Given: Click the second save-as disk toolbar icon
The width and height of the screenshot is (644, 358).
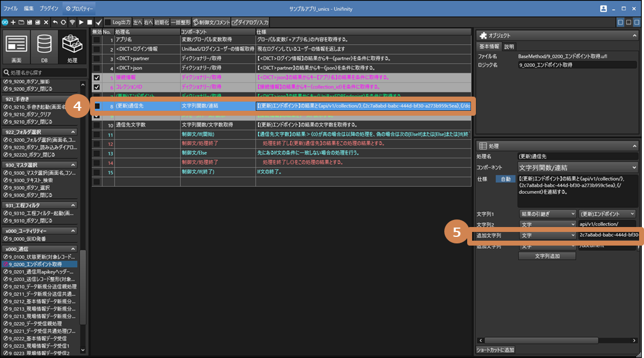Looking at the screenshot, I should point(38,22).
